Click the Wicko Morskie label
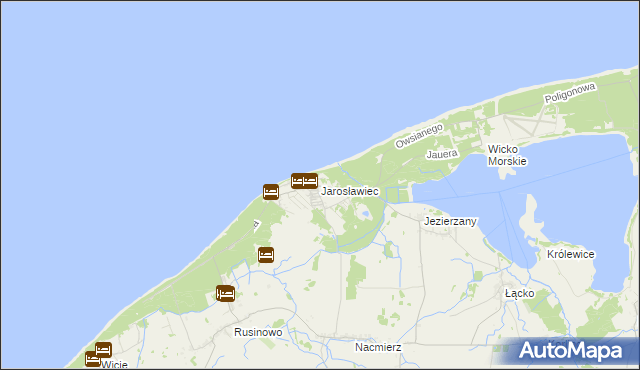The width and height of the screenshot is (640, 370). click(x=507, y=155)
